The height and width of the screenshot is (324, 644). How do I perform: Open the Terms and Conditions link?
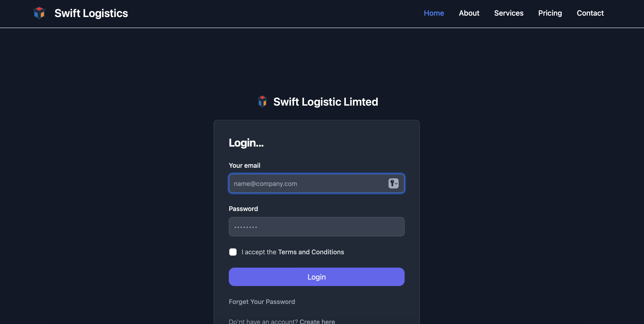pos(311,252)
